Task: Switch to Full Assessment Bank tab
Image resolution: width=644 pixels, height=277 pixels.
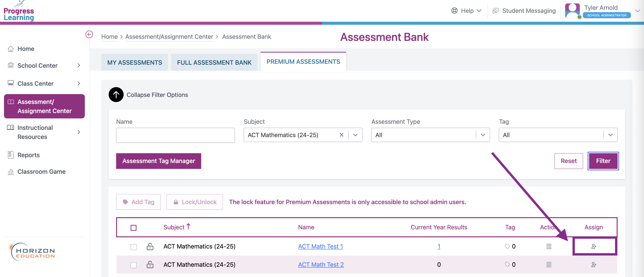Action: coord(214,62)
